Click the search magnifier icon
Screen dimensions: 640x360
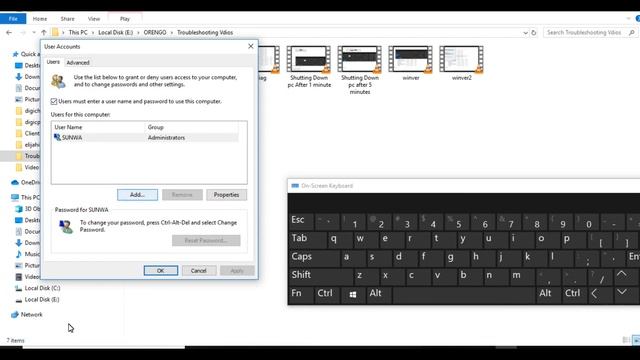click(632, 32)
